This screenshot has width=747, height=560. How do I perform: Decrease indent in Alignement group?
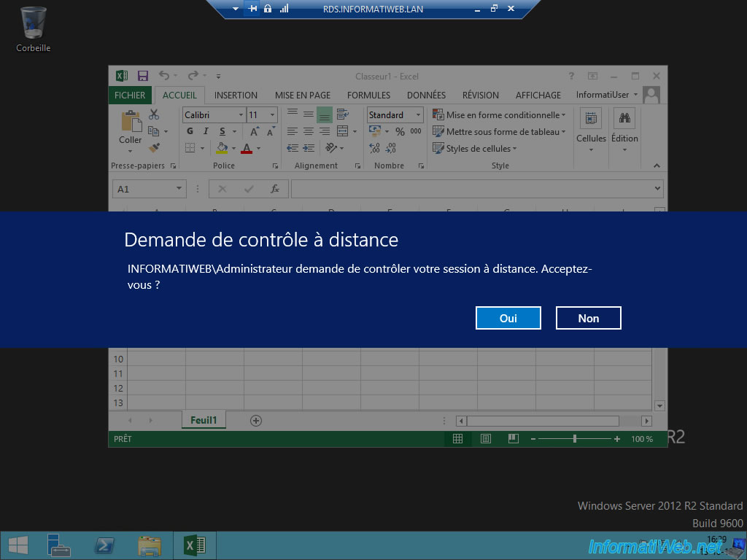coord(293,148)
